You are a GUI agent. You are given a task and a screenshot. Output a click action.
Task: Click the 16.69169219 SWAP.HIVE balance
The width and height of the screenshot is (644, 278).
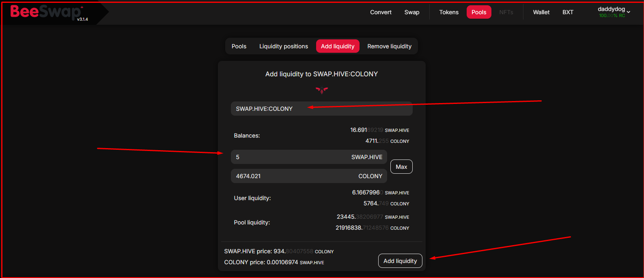[x=380, y=130]
